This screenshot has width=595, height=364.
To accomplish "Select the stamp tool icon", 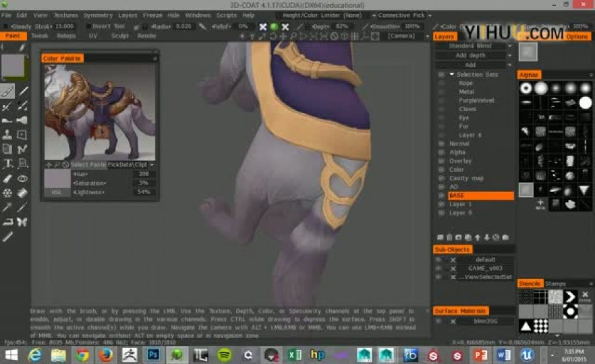I will click(7, 135).
